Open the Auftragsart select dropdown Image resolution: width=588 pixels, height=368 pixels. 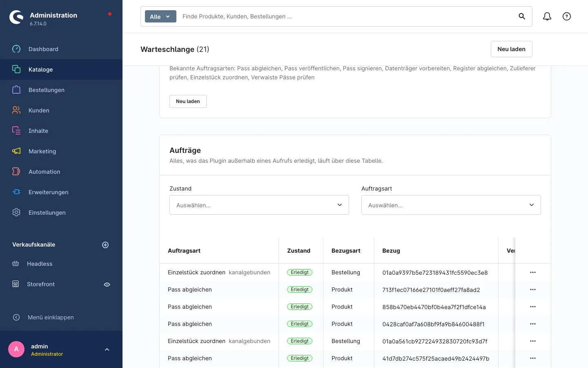451,205
